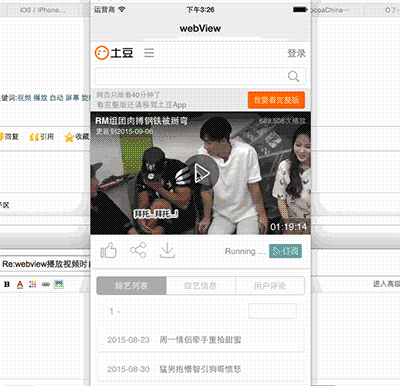
Task: Click the colorful grid icon in forum editor
Action: (x=33, y=284)
